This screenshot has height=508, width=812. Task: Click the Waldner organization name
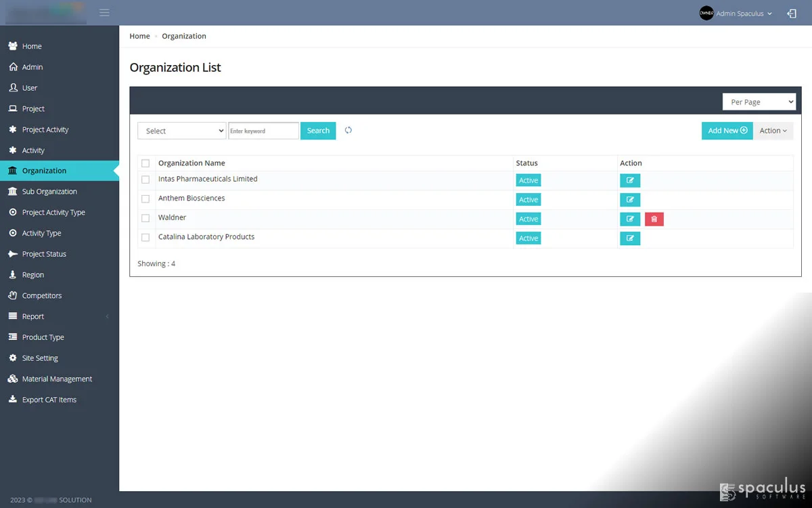coord(172,217)
